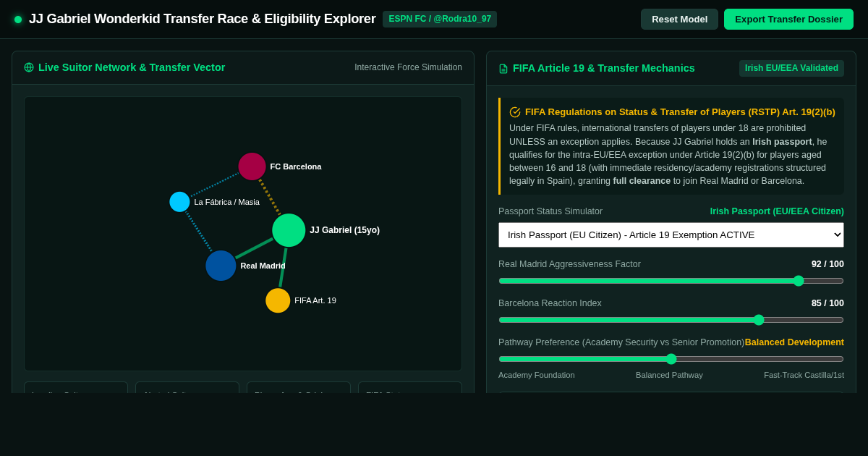This screenshot has height=456, width=868.
Task: Click the FIFA Regulations RSTP Art. 19(2)(b) heading
Action: point(680,112)
